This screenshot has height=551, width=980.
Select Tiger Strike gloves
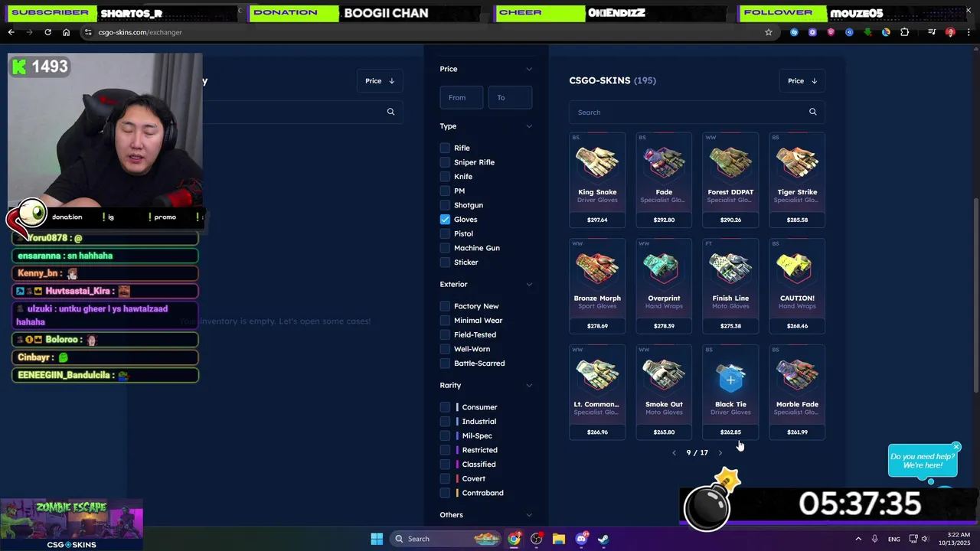(x=797, y=180)
